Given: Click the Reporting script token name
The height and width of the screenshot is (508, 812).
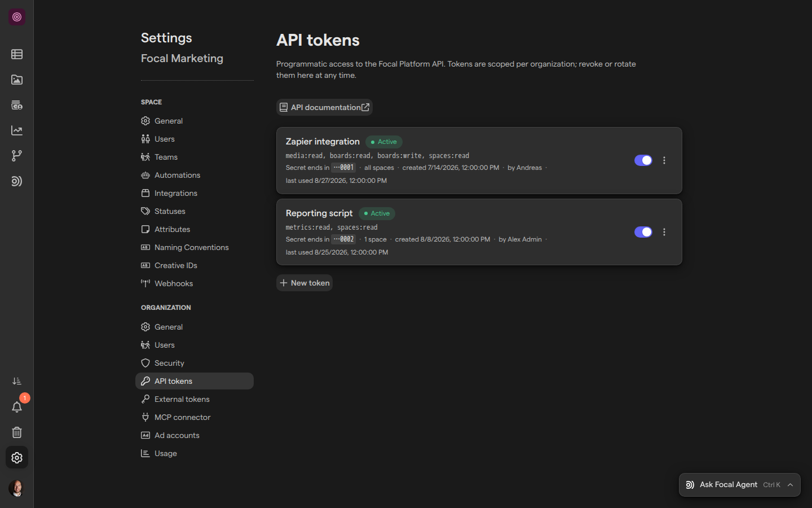Looking at the screenshot, I should [319, 213].
